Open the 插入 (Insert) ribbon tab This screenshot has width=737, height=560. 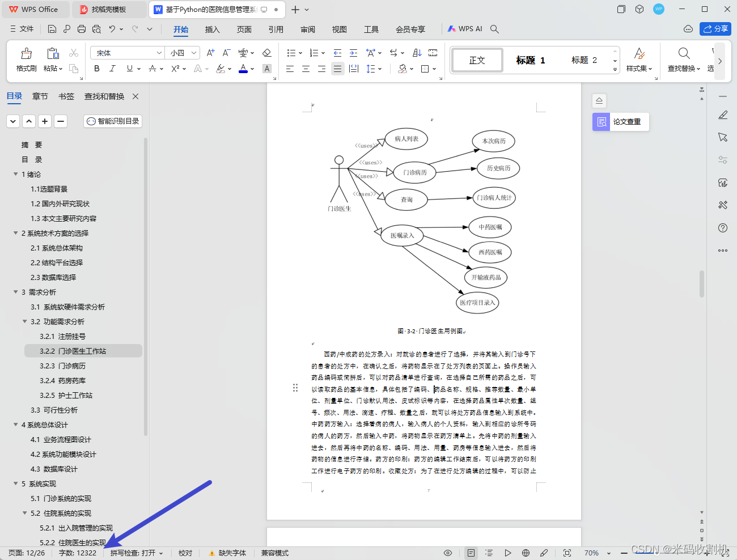coord(212,29)
